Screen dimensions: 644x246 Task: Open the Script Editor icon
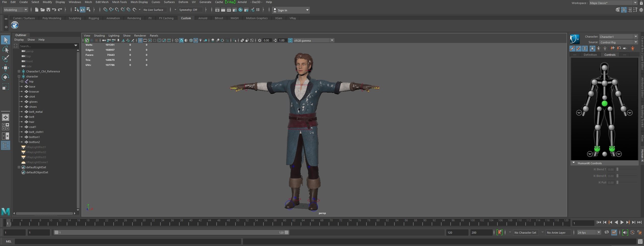(640, 241)
